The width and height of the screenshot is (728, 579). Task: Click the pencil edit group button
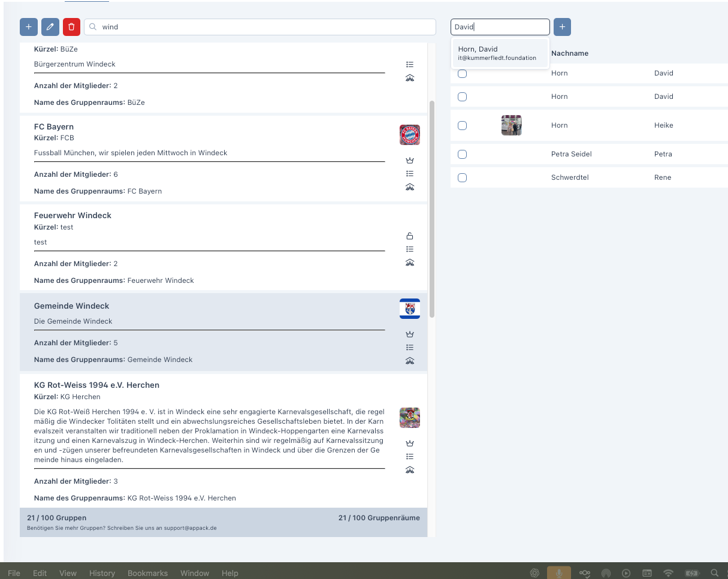click(x=50, y=27)
